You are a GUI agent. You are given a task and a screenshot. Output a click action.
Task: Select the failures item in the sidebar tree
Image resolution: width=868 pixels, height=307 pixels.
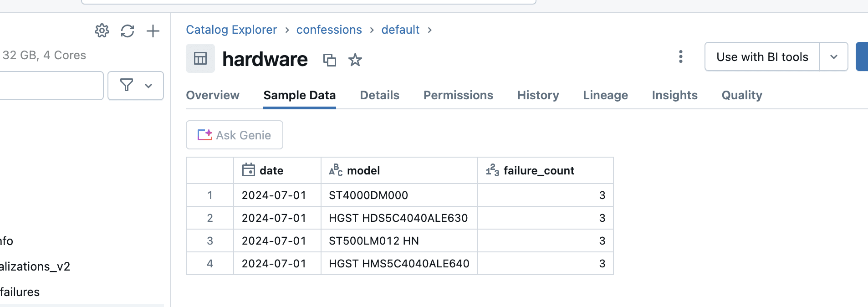pos(20,292)
